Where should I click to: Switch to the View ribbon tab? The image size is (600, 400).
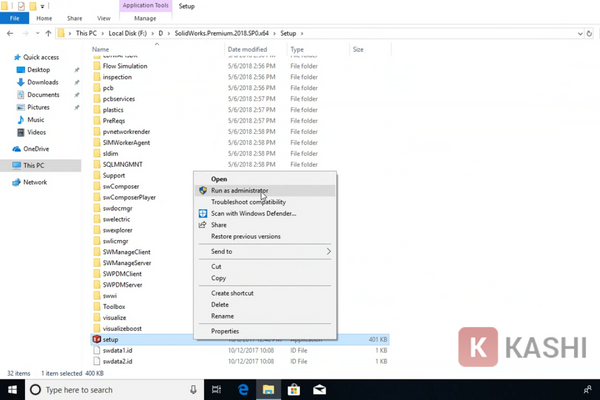point(104,18)
